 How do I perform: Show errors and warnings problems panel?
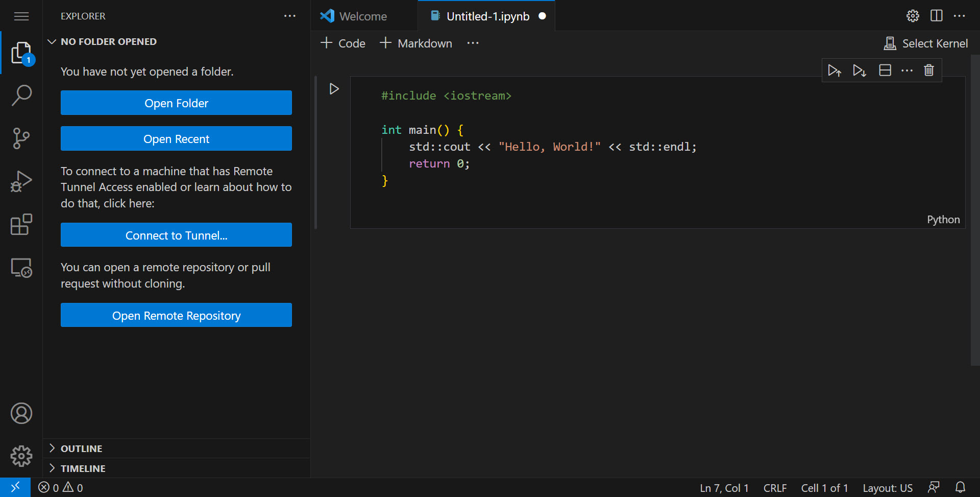tap(60, 487)
